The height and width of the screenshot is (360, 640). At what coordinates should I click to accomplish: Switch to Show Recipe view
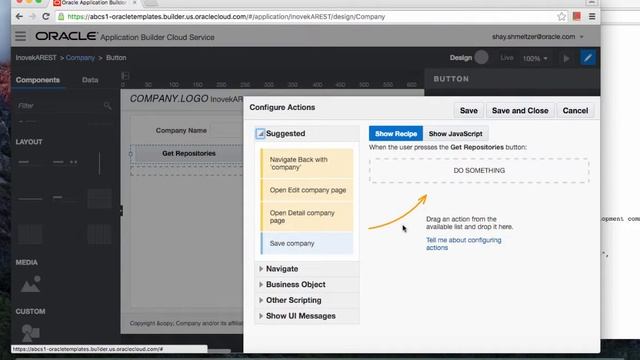pos(396,133)
